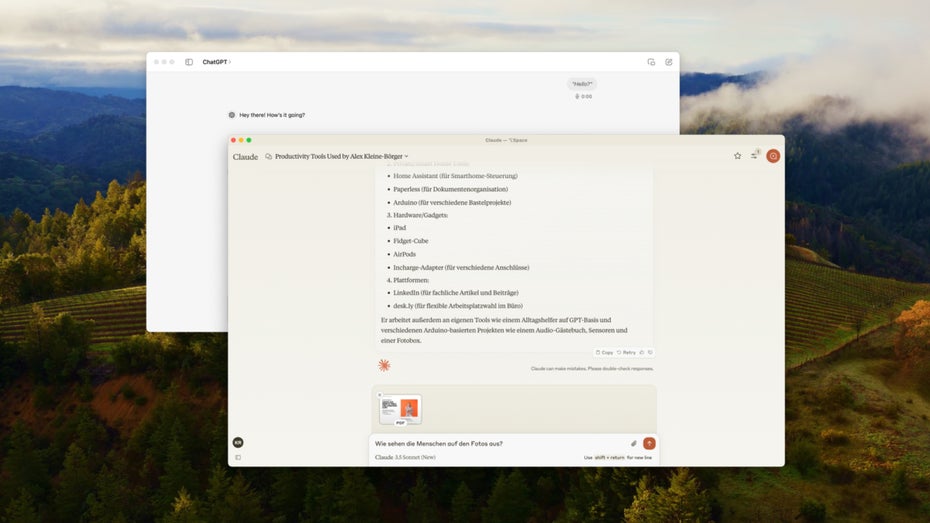
Task: Give thumbs up on Claude response
Action: (x=642, y=352)
